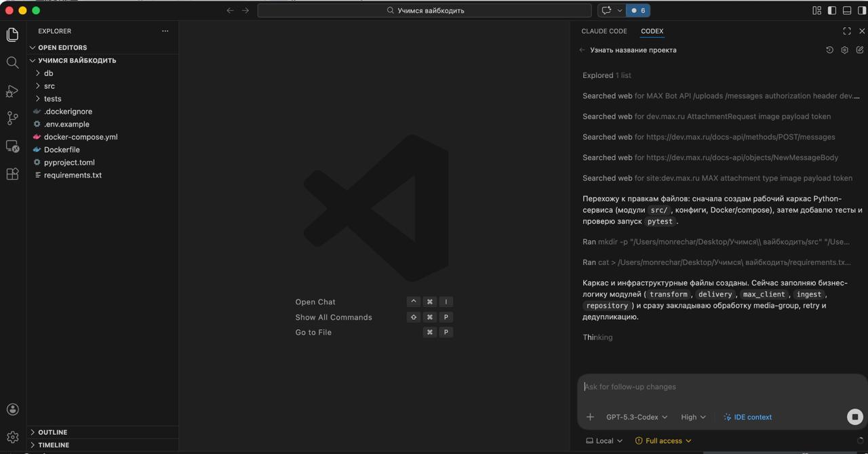Open pyproject.toml file
The image size is (868, 454).
(103, 163)
